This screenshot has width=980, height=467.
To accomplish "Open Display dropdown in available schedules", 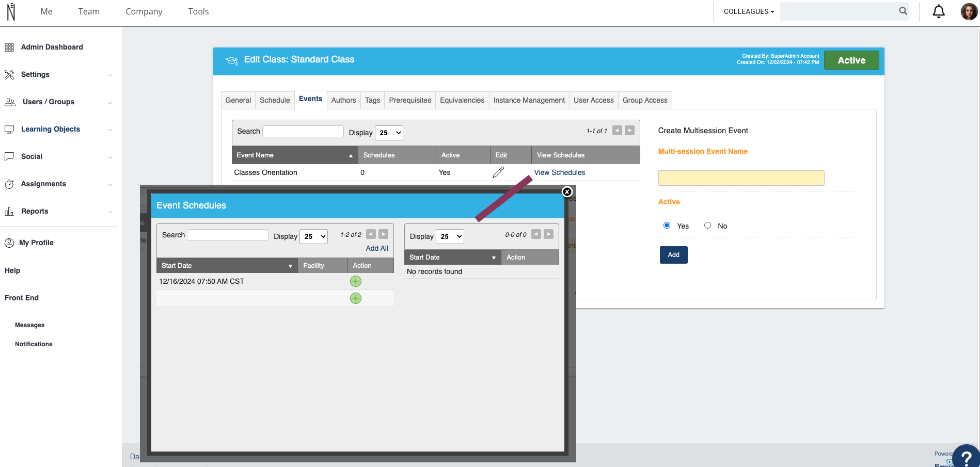I will click(313, 236).
